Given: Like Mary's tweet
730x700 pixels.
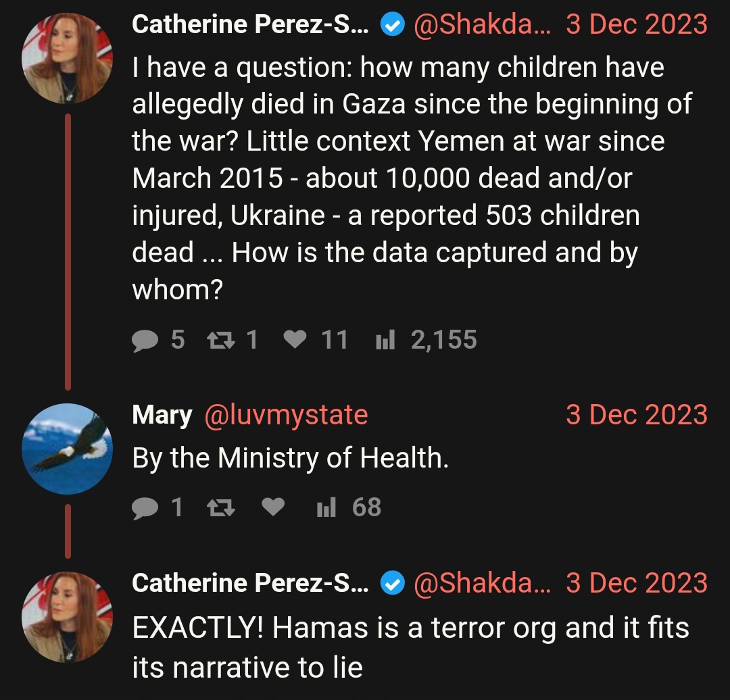Looking at the screenshot, I should point(273,507).
